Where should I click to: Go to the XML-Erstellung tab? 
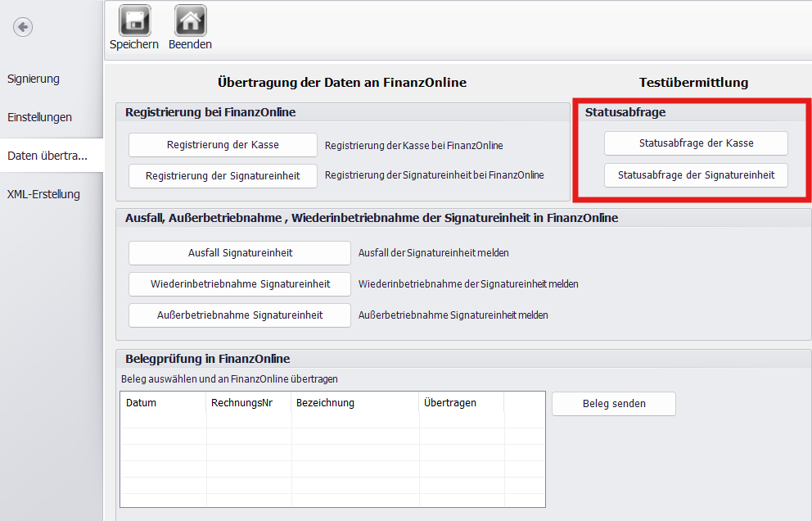click(x=44, y=194)
